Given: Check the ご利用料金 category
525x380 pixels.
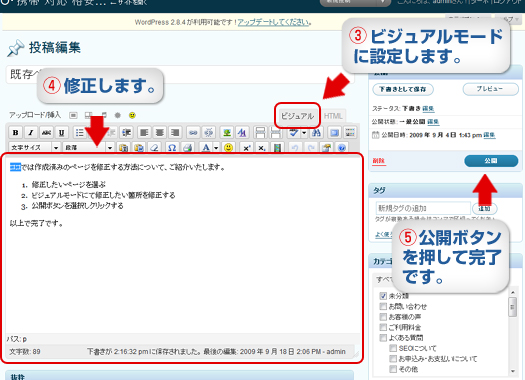Looking at the screenshot, I should click(383, 327).
